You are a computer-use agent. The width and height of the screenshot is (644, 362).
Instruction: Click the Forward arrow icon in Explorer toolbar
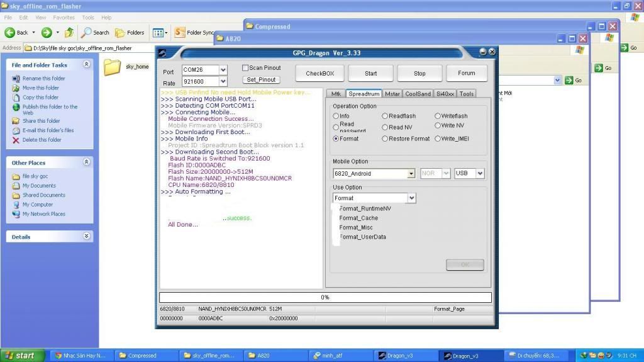tap(47, 33)
